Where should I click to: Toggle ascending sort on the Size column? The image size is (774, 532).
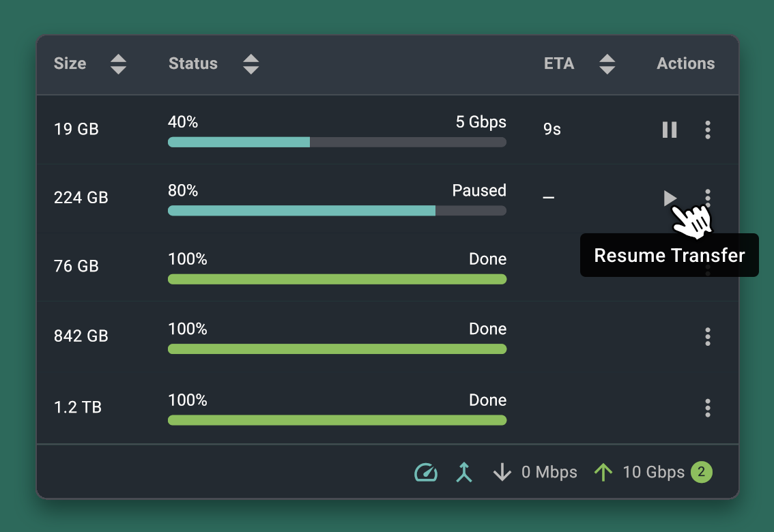click(118, 63)
